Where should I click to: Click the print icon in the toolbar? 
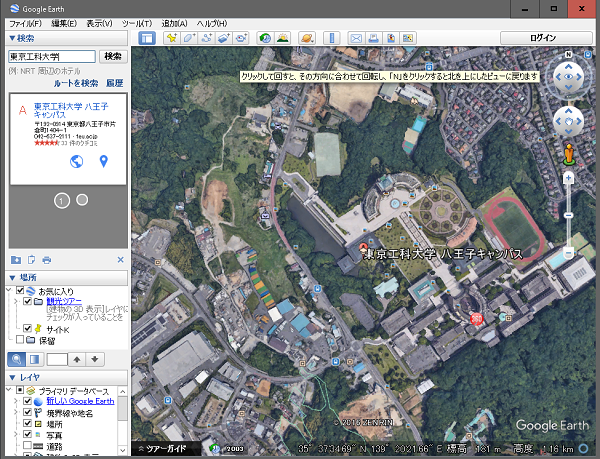[373, 38]
